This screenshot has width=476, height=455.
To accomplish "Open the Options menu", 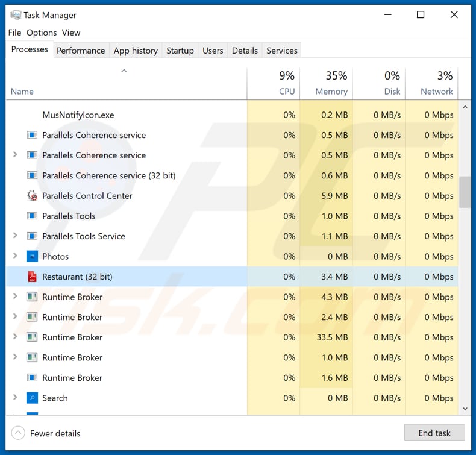I will [42, 33].
